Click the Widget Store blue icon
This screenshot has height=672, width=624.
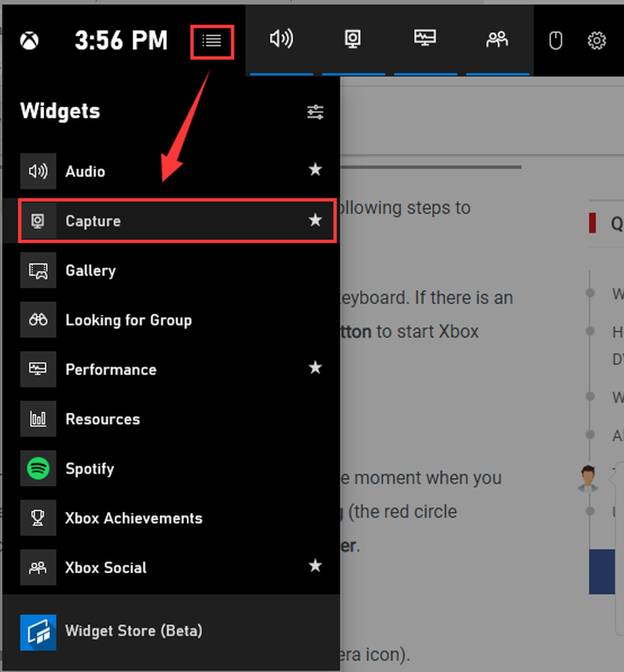38,632
